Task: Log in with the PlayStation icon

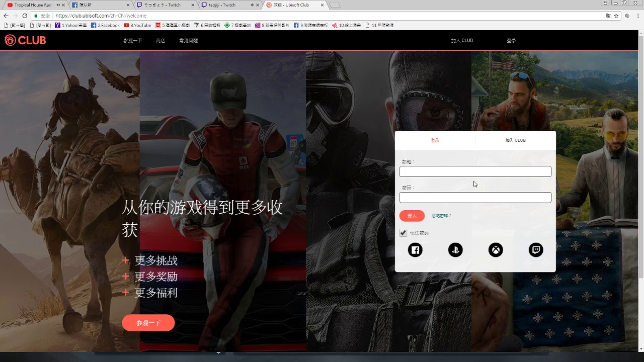Action: 455,250
